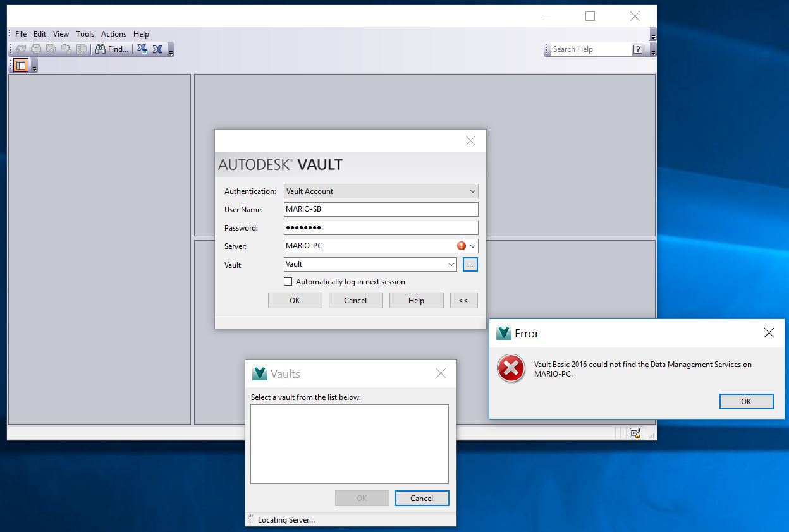
Task: Click the lock icon in the status bar
Action: point(635,433)
